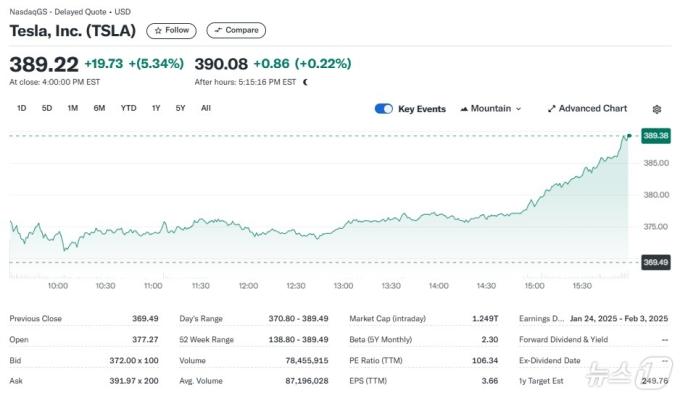The image size is (680, 398).
Task: Click the +(5.34%) percent change
Action: pos(156,64)
